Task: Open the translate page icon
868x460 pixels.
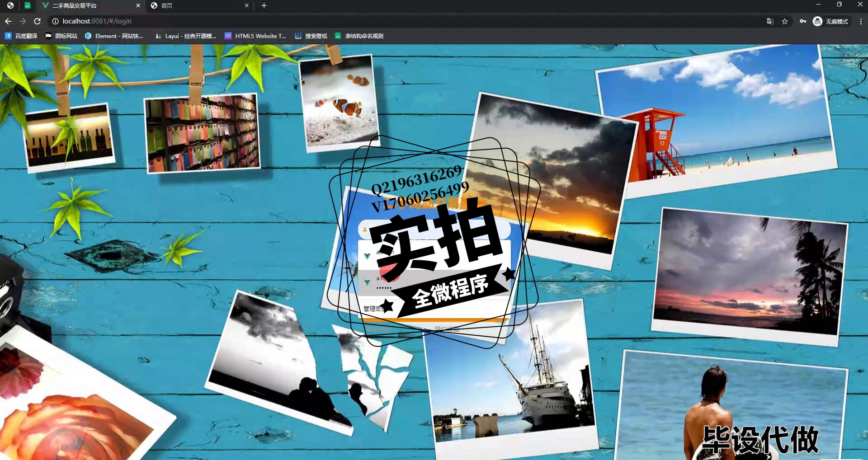Action: [x=770, y=21]
